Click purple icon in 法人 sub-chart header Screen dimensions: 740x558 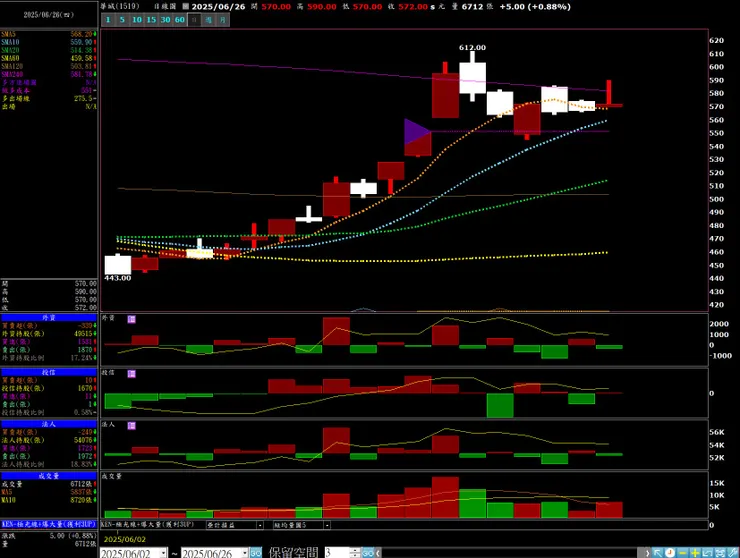(132, 426)
